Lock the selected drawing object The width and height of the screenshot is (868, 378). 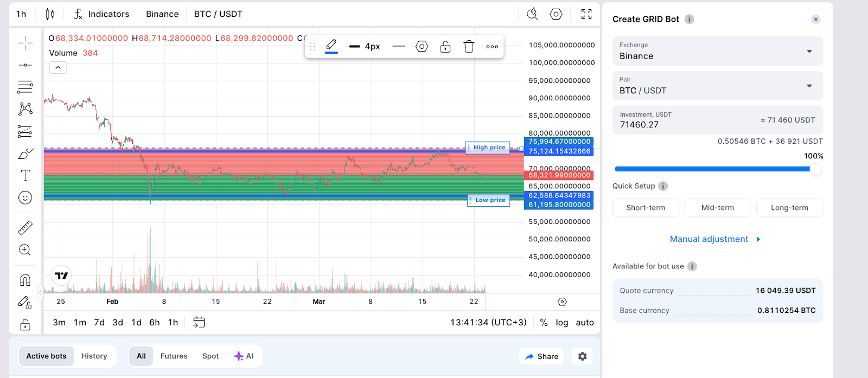(x=445, y=47)
